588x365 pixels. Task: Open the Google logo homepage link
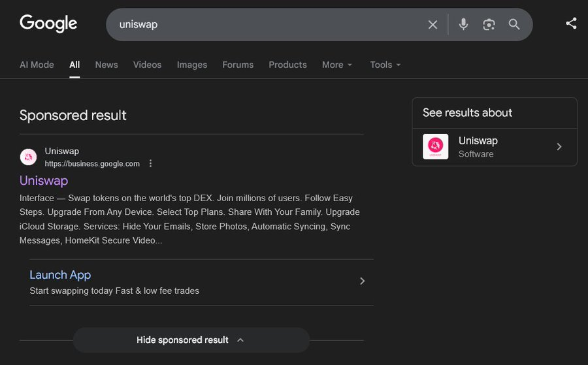[48, 24]
